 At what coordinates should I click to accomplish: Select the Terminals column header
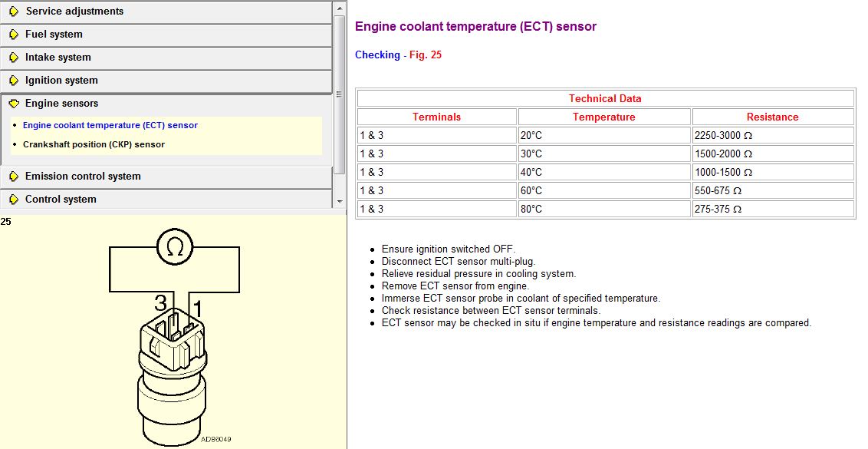(x=436, y=117)
